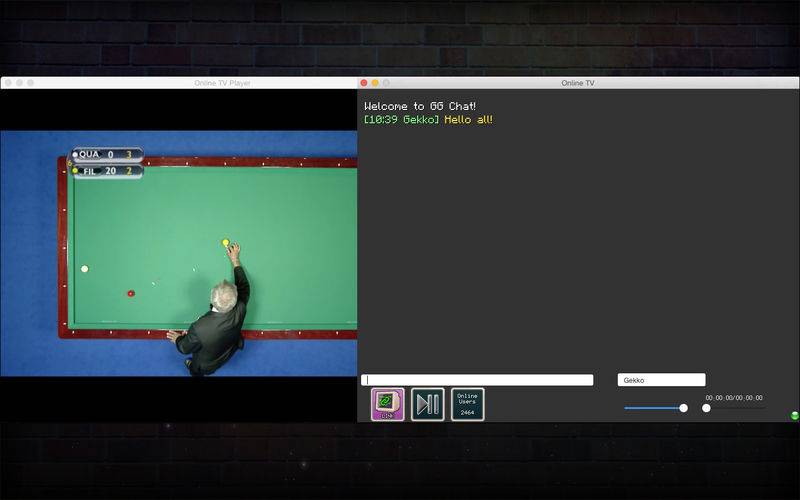The width and height of the screenshot is (800, 500).
Task: Click the Online TV Player title bar
Action: point(179,83)
